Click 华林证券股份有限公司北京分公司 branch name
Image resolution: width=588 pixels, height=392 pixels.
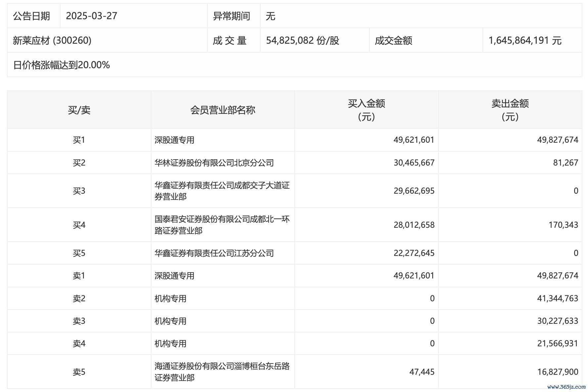pos(214,163)
